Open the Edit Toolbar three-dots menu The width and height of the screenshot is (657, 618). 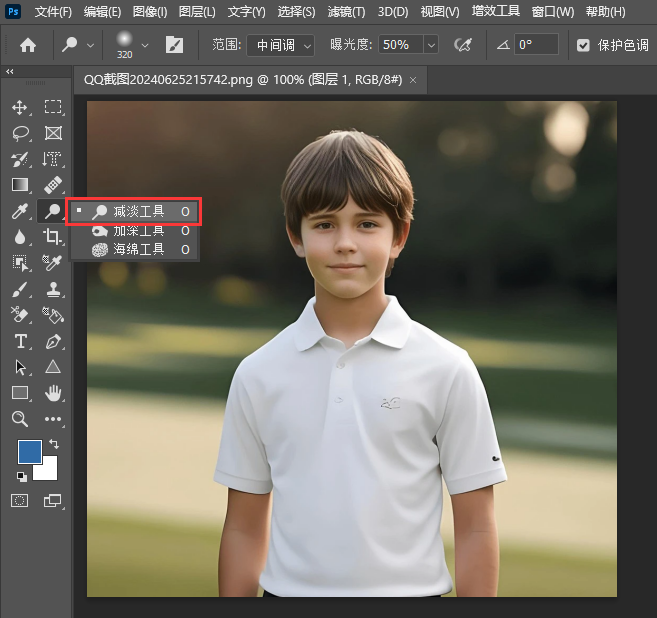[53, 419]
